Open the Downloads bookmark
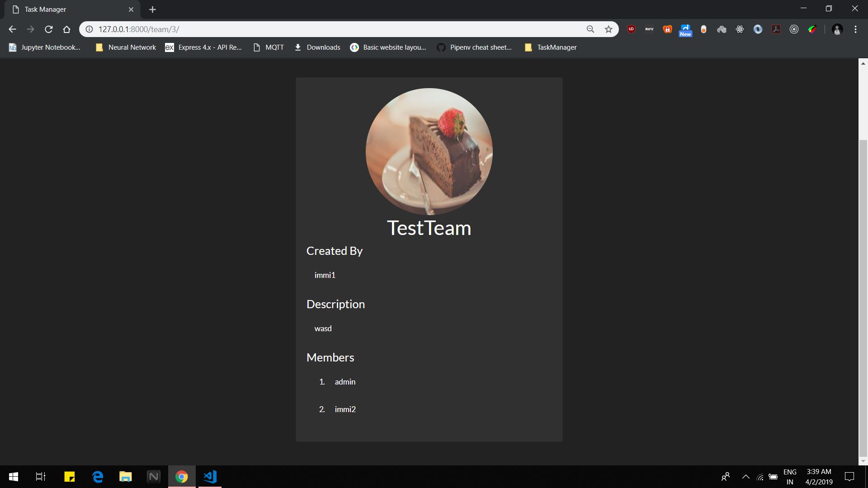The width and height of the screenshot is (868, 488). click(x=317, y=47)
